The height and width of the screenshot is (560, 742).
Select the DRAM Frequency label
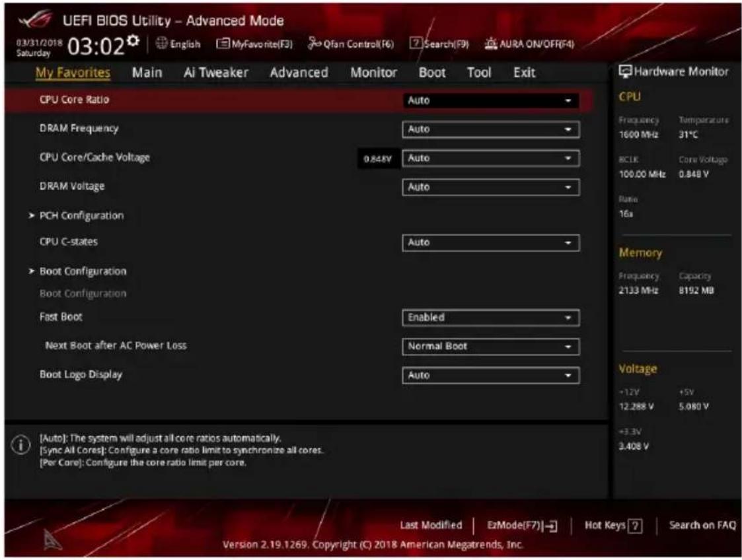(79, 129)
